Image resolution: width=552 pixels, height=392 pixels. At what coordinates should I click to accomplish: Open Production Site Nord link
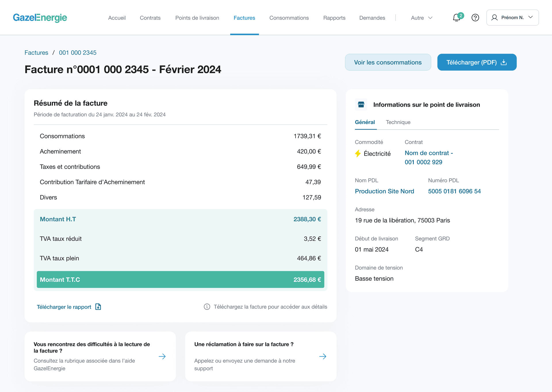click(x=384, y=191)
